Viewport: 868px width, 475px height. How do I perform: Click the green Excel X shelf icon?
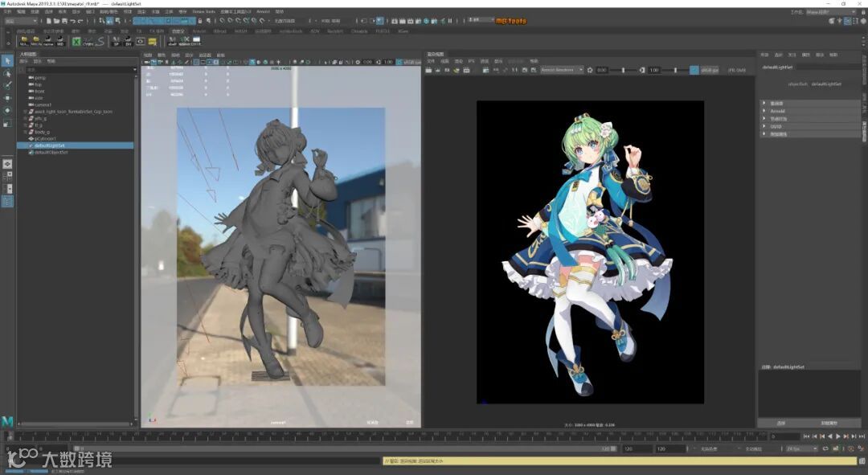[76, 42]
